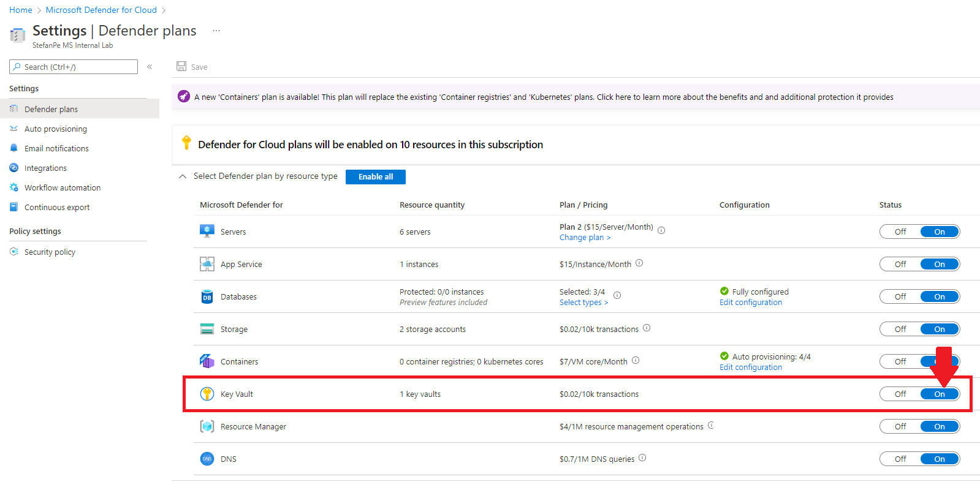The height and width of the screenshot is (490, 980).
Task: Click the info icon beside Selected: 3/4
Action: point(617,295)
